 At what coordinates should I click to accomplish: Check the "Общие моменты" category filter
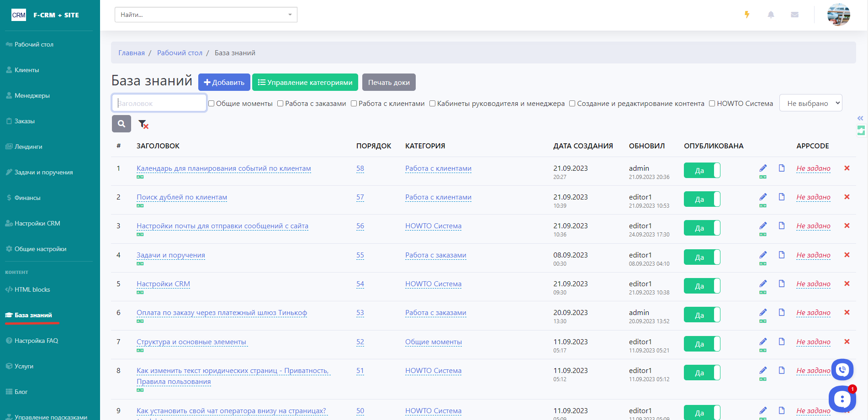(212, 104)
